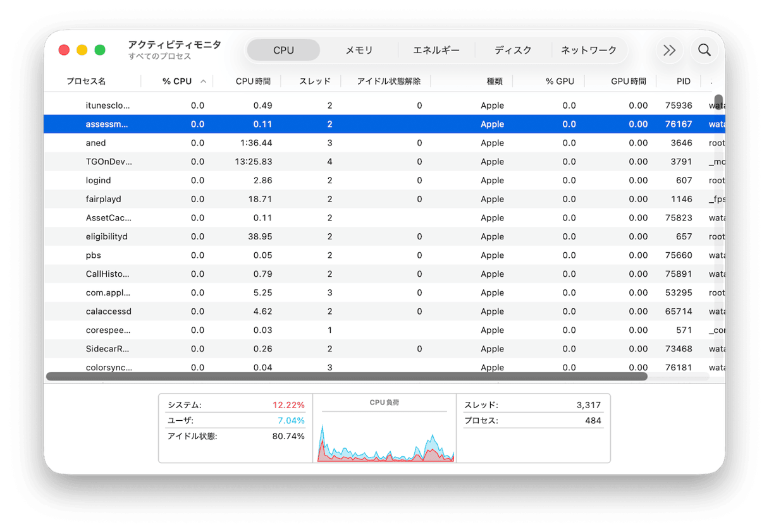Sort by アイドル状態解除 column header
769x532 pixels.
389,82
